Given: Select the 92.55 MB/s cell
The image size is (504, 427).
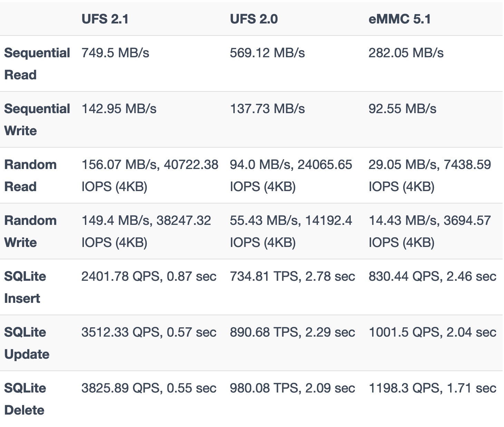Looking at the screenshot, I should 402,109.
